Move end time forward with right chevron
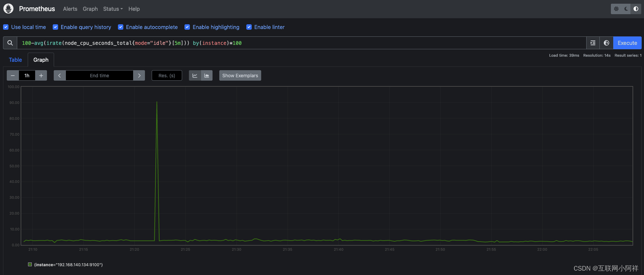The height and width of the screenshot is (275, 644). [139, 76]
